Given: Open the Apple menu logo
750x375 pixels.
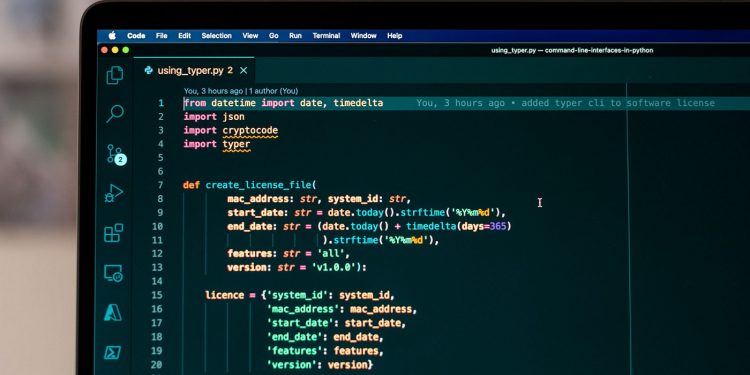Looking at the screenshot, I should [112, 35].
